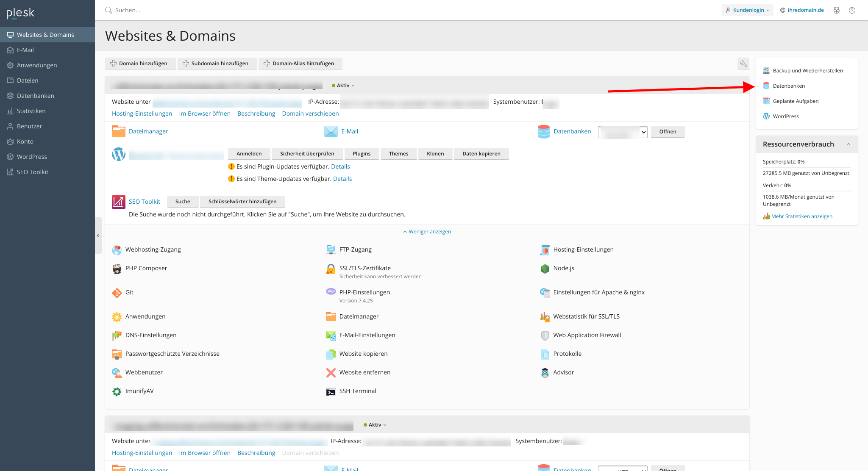
Task: Collapse the Ressourcenverbrauch panel
Action: pyautogui.click(x=849, y=144)
